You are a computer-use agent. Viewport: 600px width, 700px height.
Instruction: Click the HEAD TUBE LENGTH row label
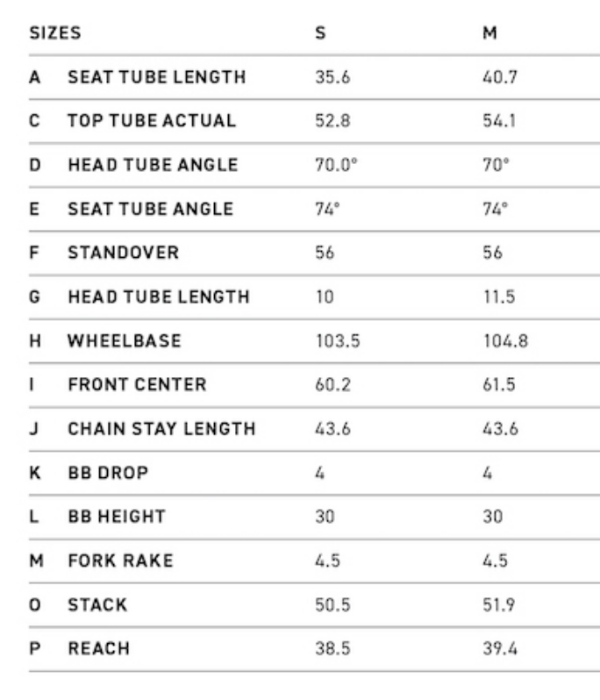(x=159, y=296)
